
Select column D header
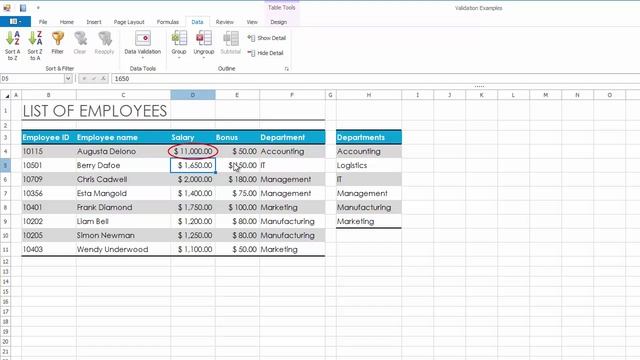193,95
